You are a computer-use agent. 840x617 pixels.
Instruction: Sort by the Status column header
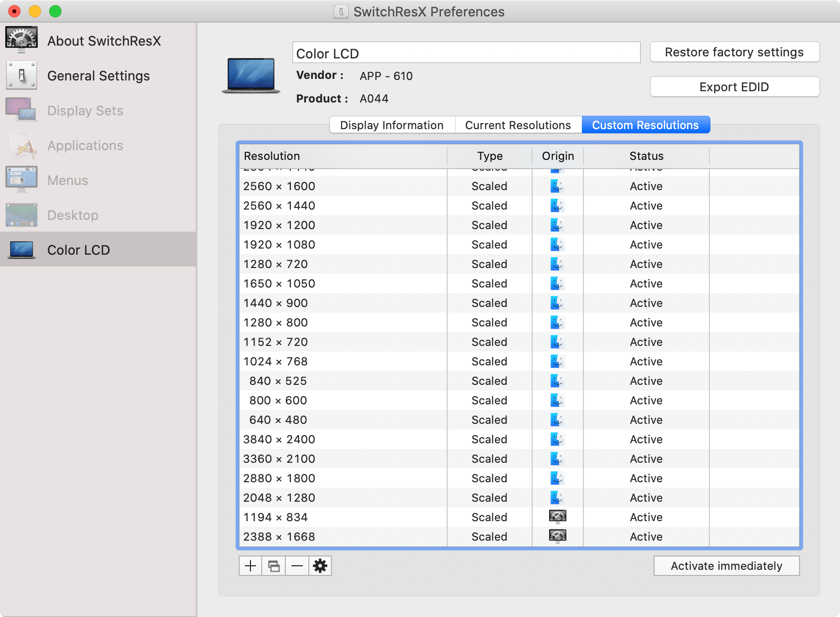click(646, 156)
